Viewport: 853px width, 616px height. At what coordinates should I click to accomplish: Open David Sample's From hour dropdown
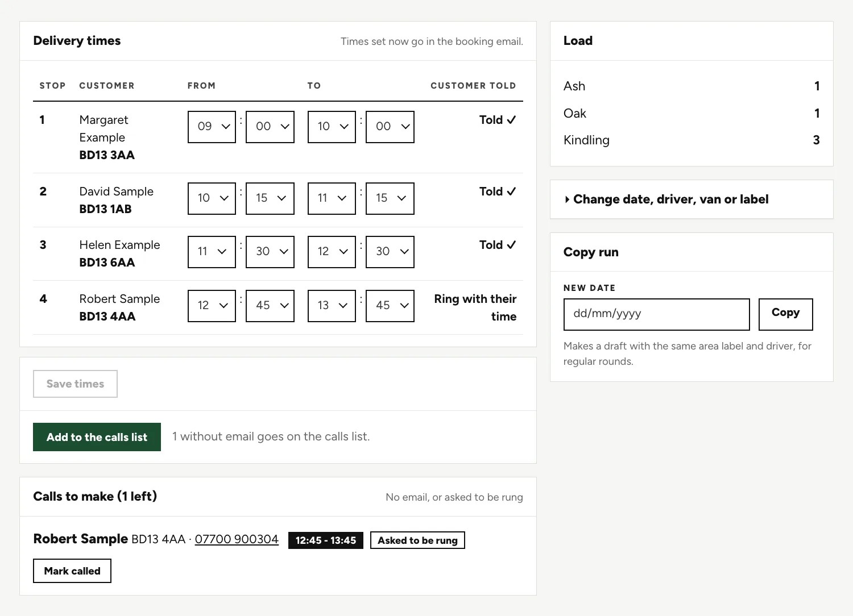(212, 198)
